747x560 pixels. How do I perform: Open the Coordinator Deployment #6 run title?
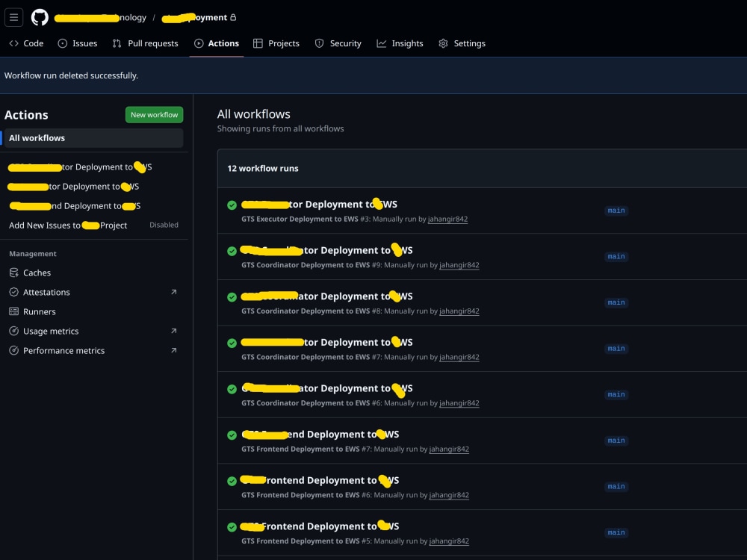327,388
